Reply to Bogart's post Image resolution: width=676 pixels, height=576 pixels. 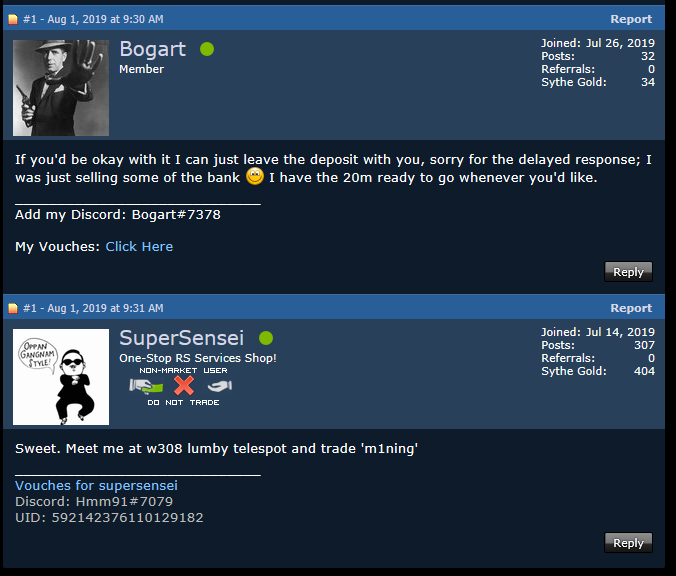click(x=628, y=272)
